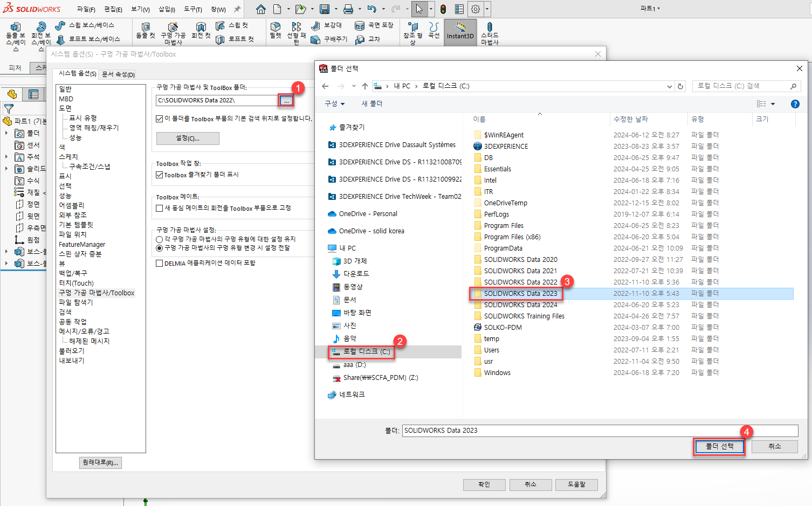Select the 구멍 가공 마법사 hole wizard tool
This screenshot has width=812, height=506.
point(173,33)
